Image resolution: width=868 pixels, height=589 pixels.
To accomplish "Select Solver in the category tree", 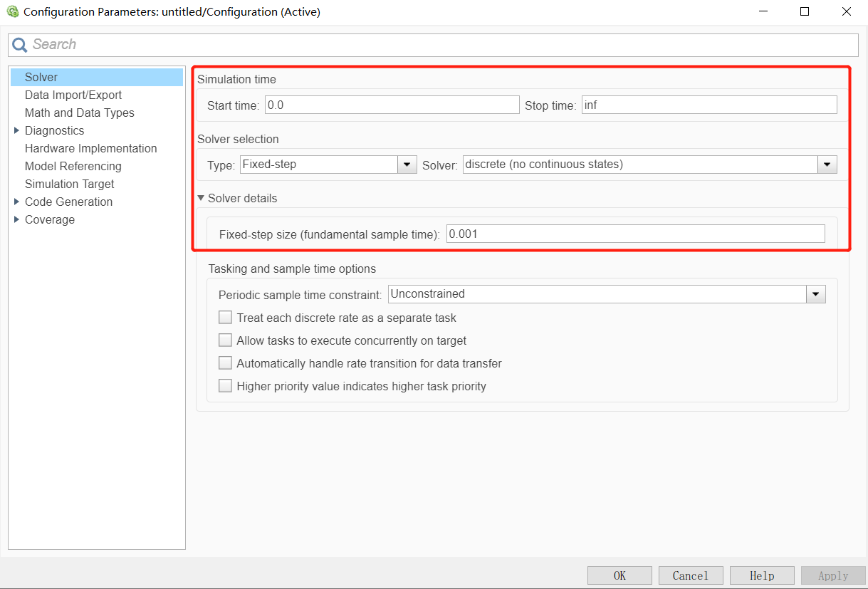I will point(97,77).
